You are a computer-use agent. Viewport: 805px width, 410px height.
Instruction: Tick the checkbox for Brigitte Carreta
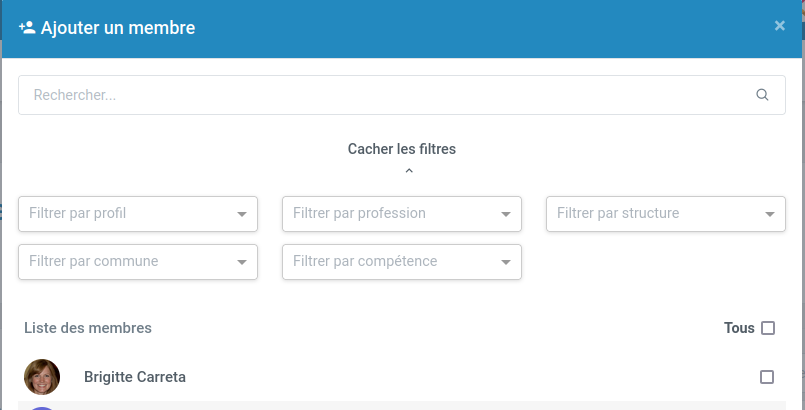(767, 377)
